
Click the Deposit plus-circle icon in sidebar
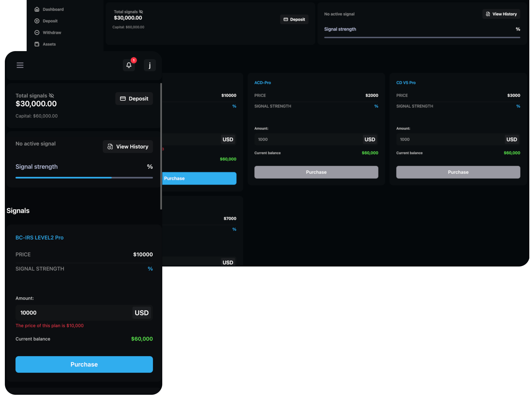[37, 21]
